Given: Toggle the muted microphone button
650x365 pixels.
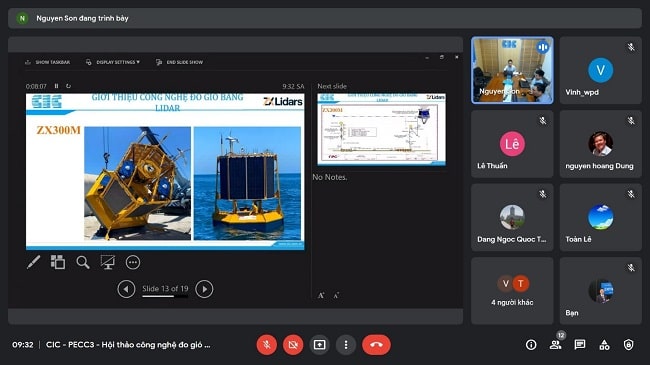Looking at the screenshot, I should 267,345.
